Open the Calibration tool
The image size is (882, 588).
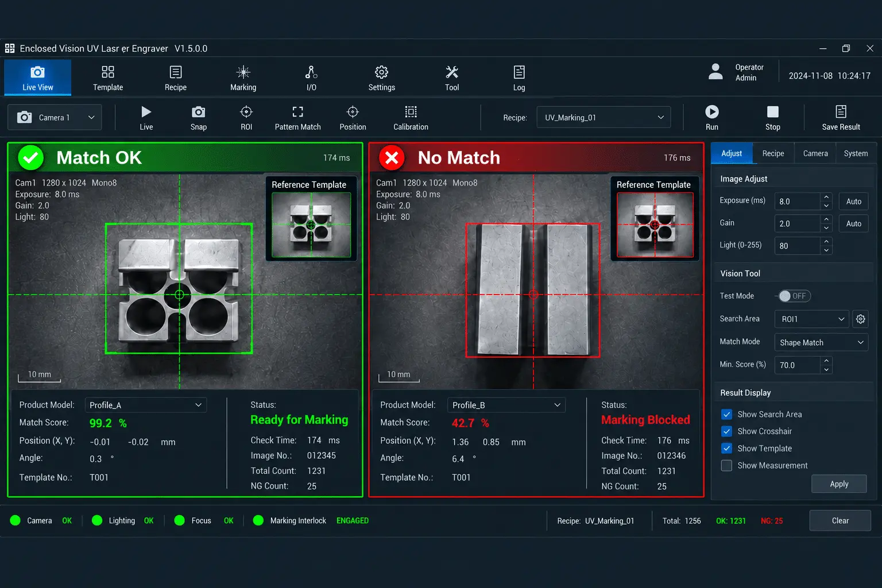point(411,118)
